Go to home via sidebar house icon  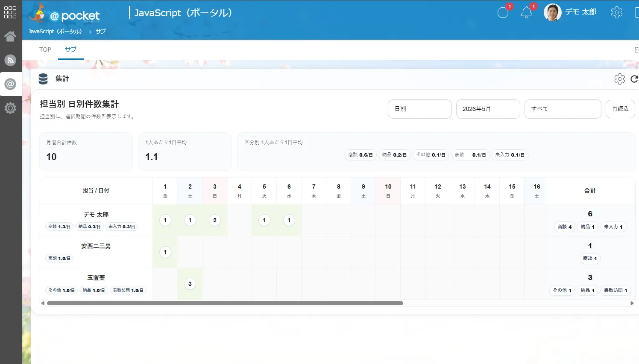click(10, 36)
